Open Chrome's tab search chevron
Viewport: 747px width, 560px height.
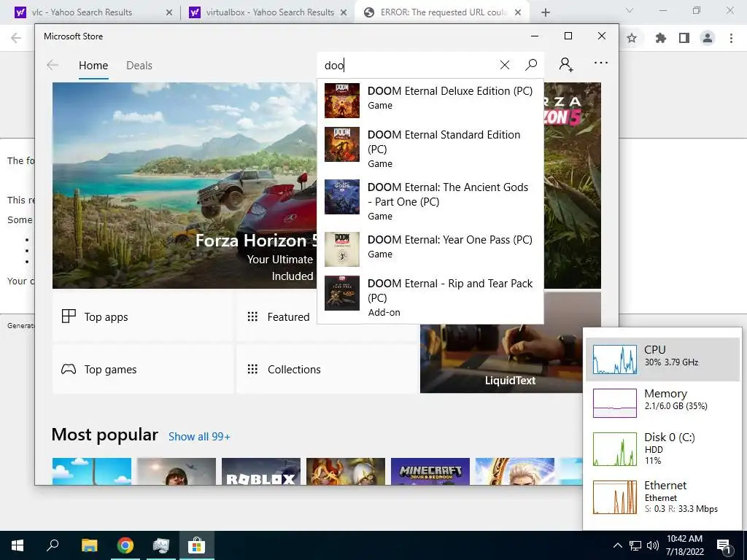pos(630,10)
